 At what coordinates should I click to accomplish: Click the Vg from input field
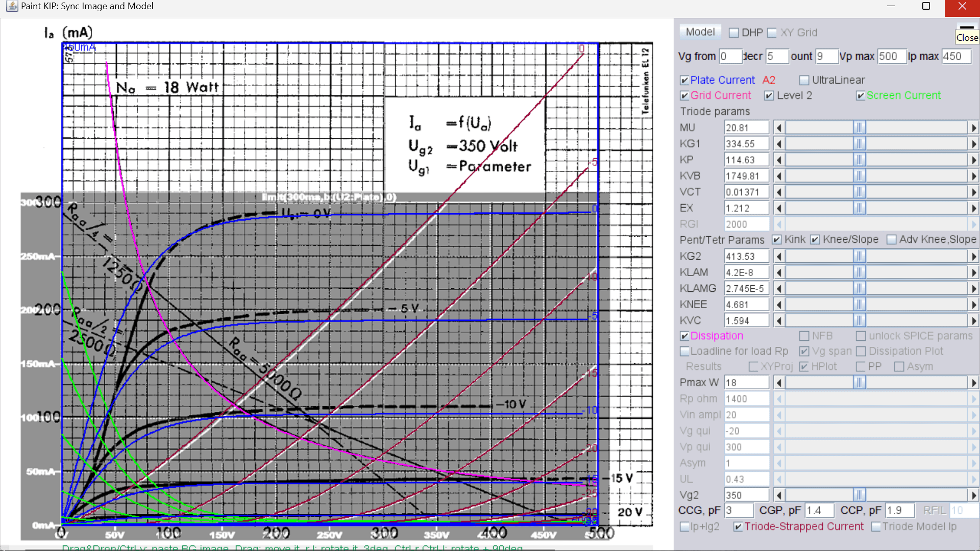tap(730, 56)
